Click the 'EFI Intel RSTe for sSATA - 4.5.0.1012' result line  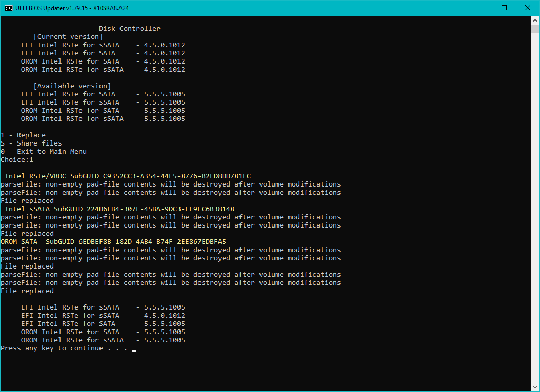tap(103, 316)
